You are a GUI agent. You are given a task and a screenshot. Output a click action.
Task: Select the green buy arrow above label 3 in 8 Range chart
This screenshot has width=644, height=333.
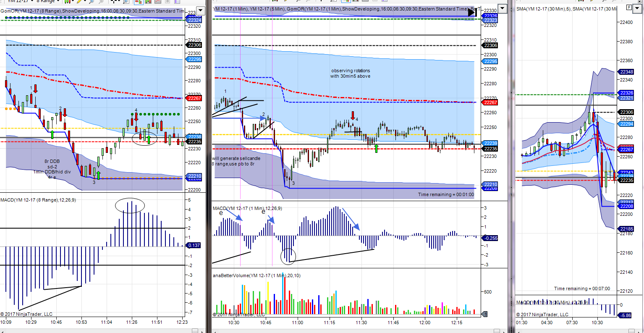[x=99, y=175]
